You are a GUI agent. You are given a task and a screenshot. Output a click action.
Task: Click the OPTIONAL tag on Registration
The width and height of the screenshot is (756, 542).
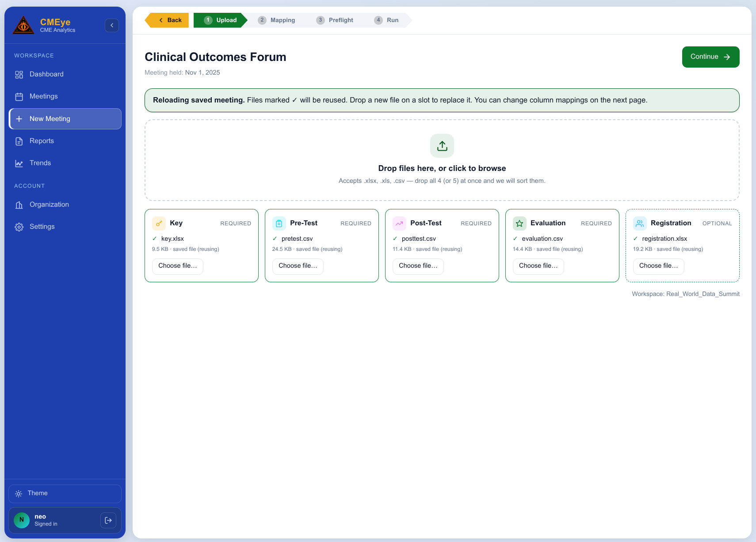point(717,224)
